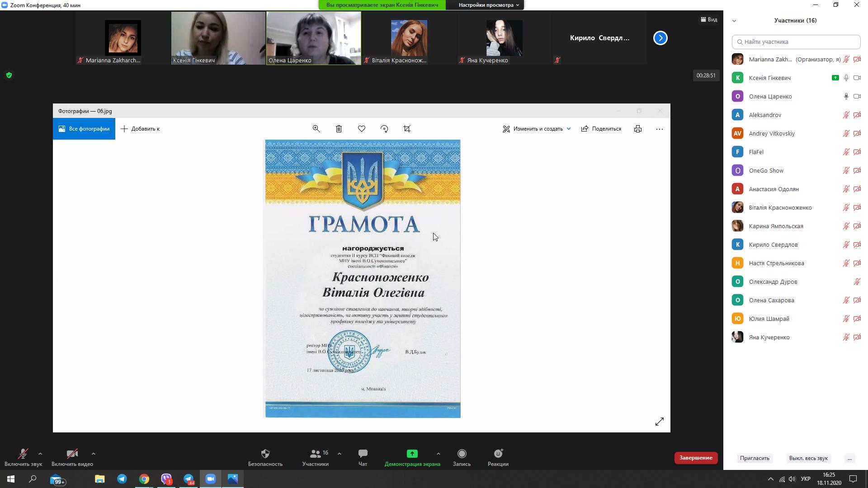Viewport: 868px width, 488px height.
Task: Click the Пригласить button
Action: pyautogui.click(x=754, y=458)
